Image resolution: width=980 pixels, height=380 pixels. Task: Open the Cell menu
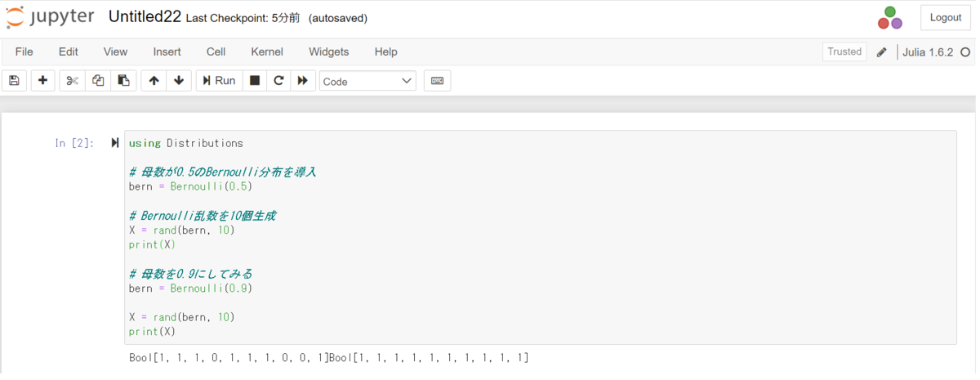point(216,51)
